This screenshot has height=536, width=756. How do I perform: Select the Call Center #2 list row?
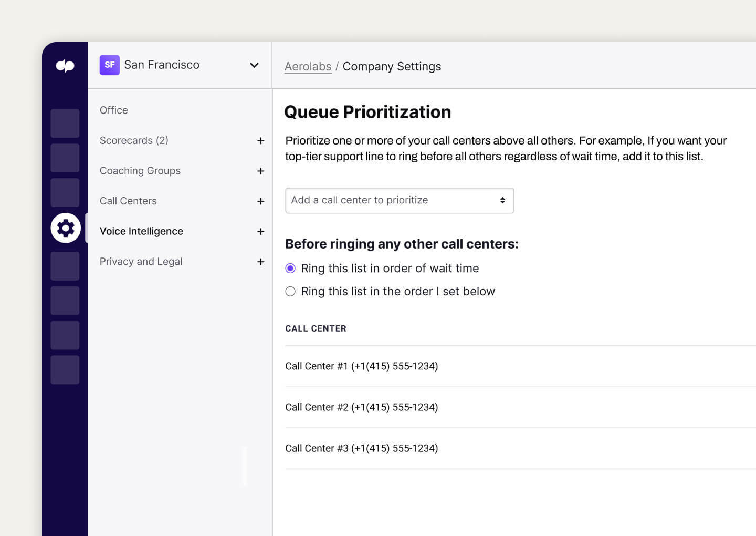click(x=362, y=407)
